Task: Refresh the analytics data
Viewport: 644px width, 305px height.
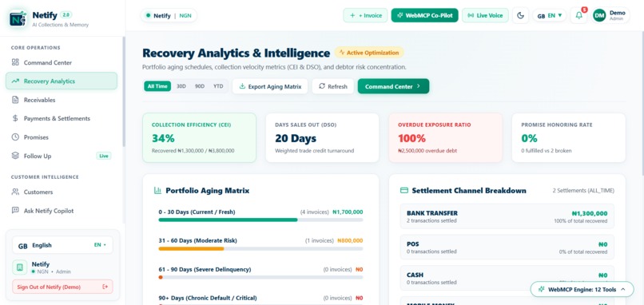Action: coord(332,86)
